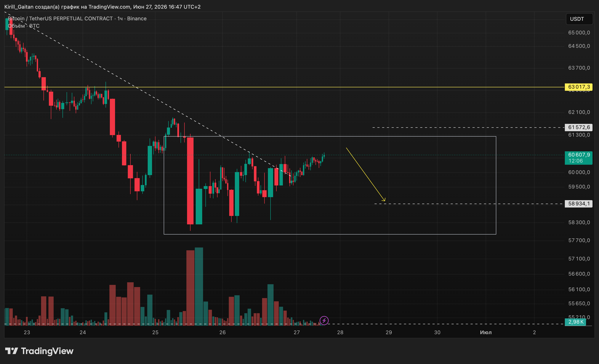Screen dimensions: 599x364
Task: Click the 62 100,0 price axis label
Action: pyautogui.click(x=579, y=112)
